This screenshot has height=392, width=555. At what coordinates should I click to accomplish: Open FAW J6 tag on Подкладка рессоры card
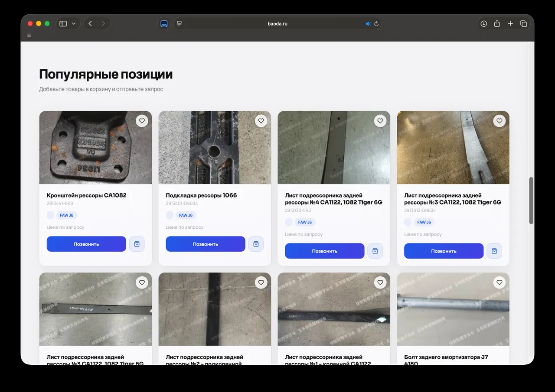coord(186,215)
